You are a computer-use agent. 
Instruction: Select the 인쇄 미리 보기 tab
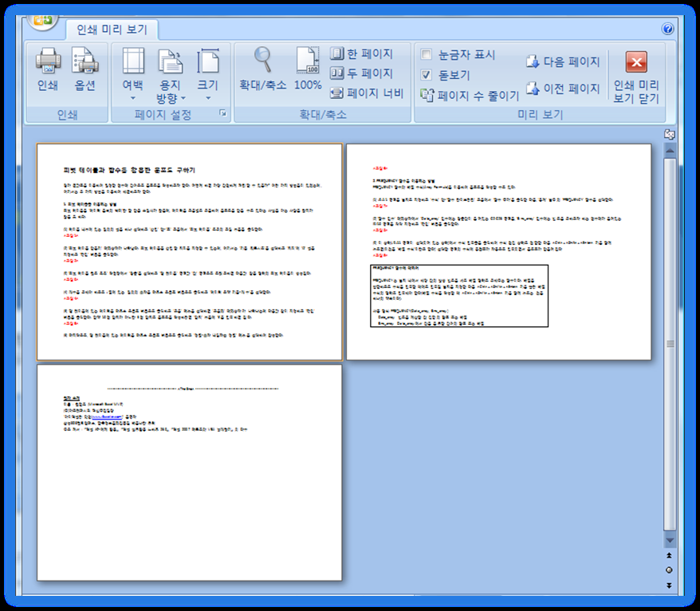click(x=112, y=30)
